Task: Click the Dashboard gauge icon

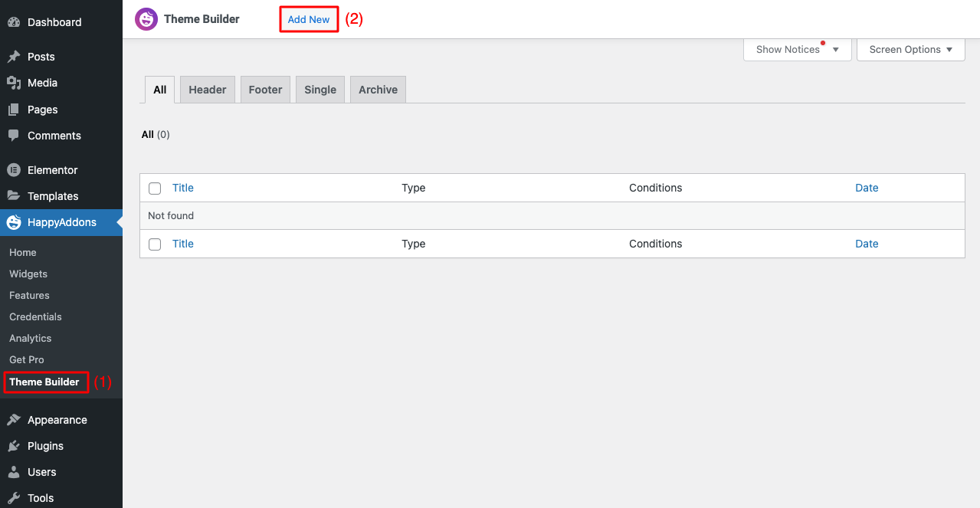Action: coord(14,22)
